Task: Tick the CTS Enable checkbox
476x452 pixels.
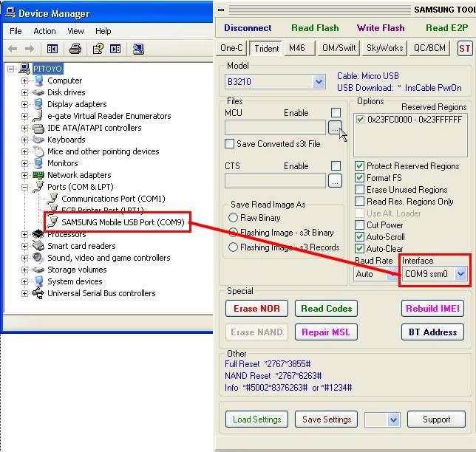Action: [x=336, y=165]
